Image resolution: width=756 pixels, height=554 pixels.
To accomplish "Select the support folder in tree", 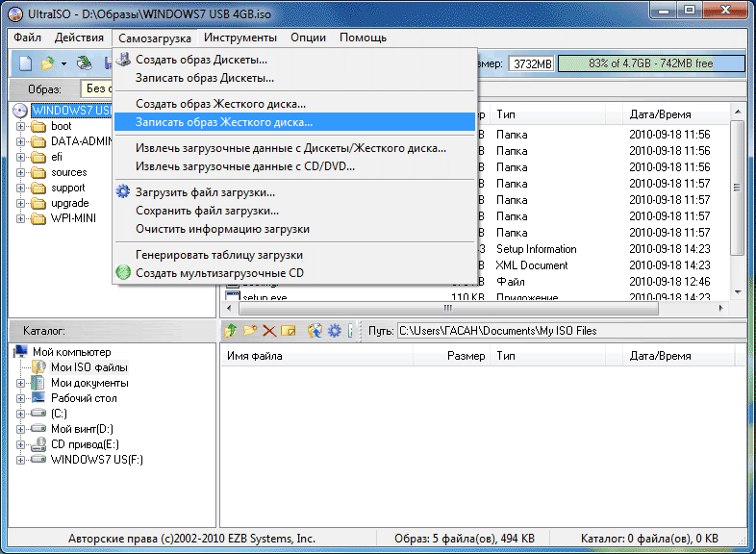I will (68, 189).
